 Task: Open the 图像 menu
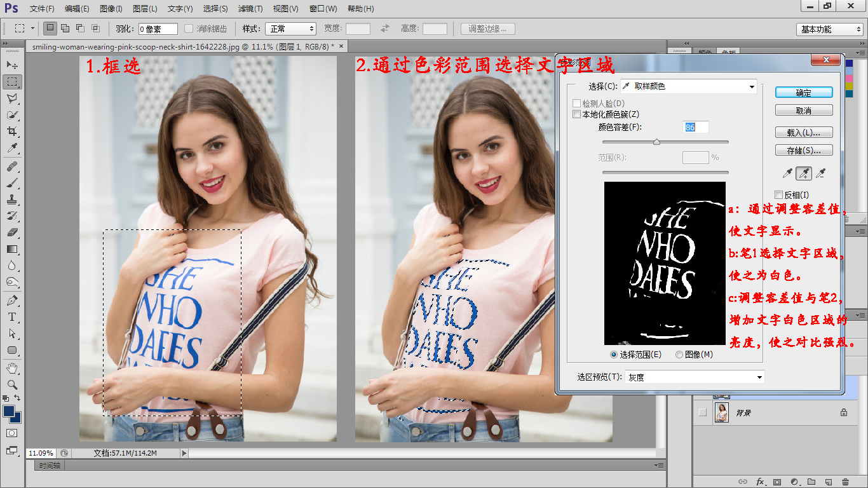pyautogui.click(x=111, y=9)
